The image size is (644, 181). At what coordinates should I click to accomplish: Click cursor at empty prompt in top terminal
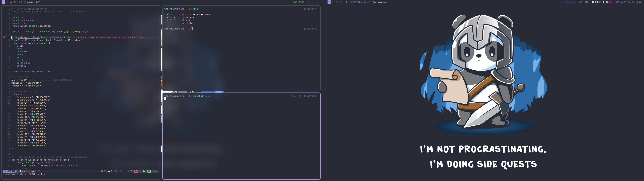pos(192,29)
